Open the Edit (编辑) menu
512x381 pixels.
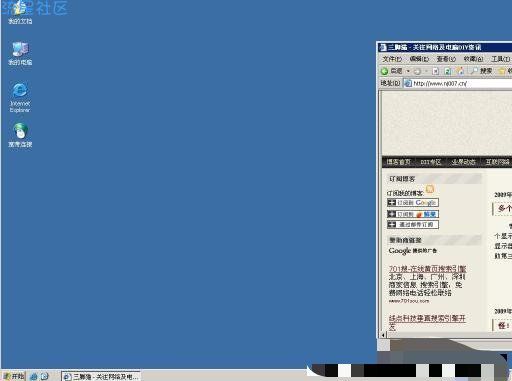419,59
